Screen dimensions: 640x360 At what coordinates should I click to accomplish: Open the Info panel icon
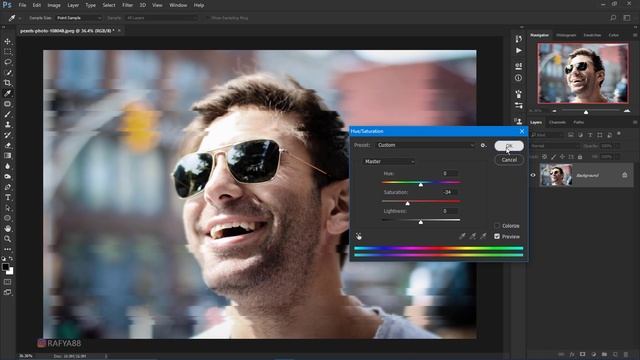click(x=518, y=78)
